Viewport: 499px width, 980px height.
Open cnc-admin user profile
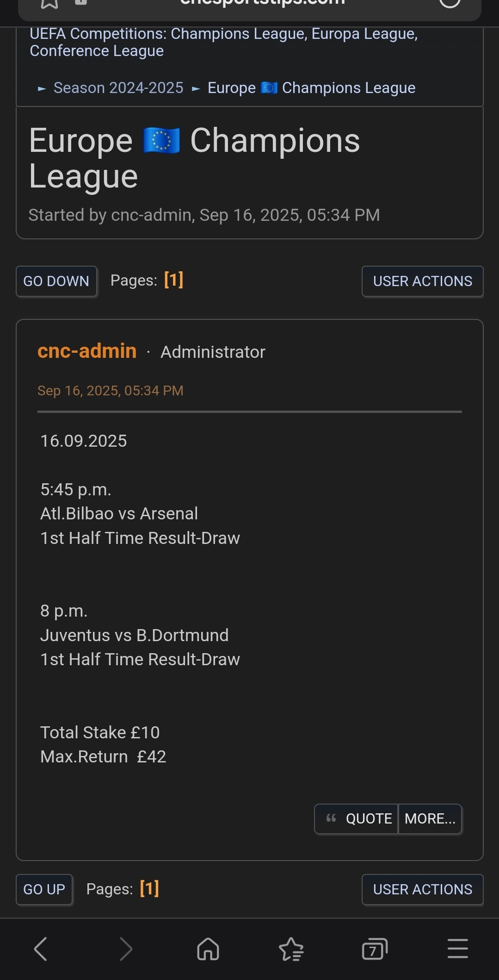pos(87,351)
